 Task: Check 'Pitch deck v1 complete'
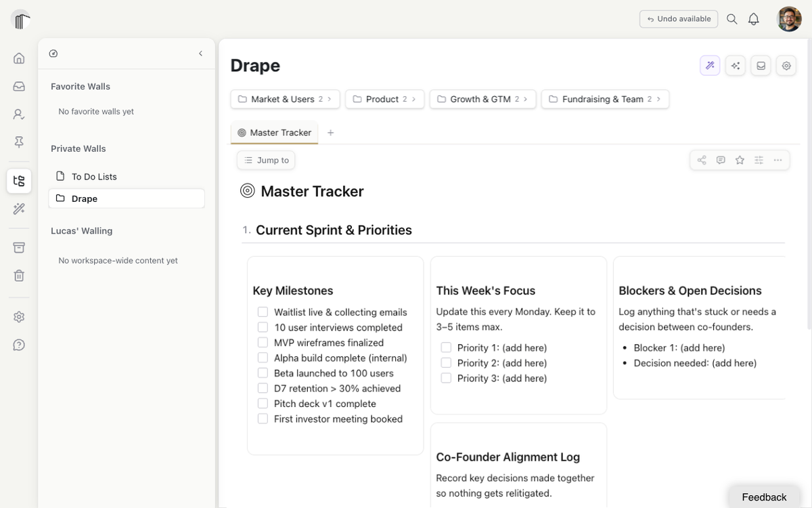coord(263,404)
